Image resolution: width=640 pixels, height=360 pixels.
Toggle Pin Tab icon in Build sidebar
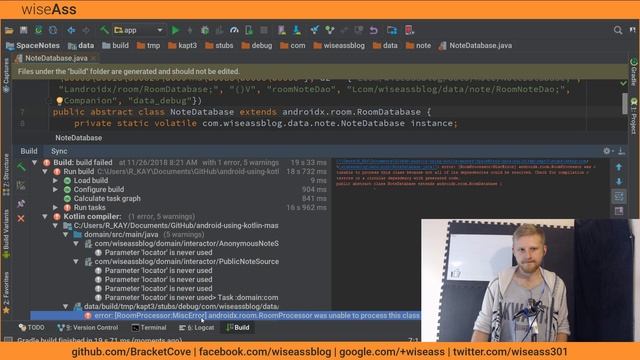(21, 203)
